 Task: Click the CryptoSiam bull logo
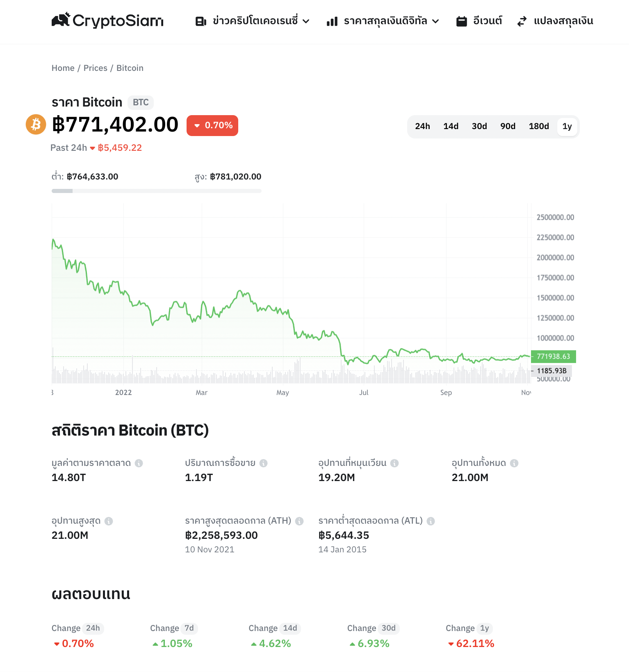61,20
